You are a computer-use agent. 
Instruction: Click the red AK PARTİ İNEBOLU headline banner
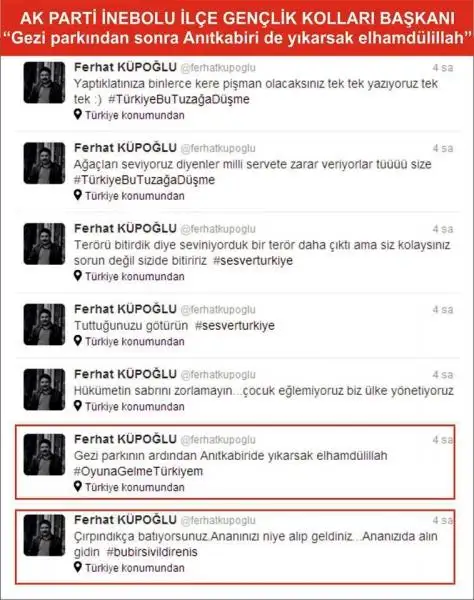(x=237, y=28)
